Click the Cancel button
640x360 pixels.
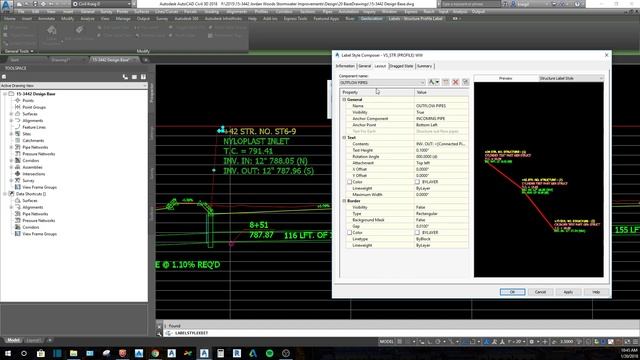540,292
